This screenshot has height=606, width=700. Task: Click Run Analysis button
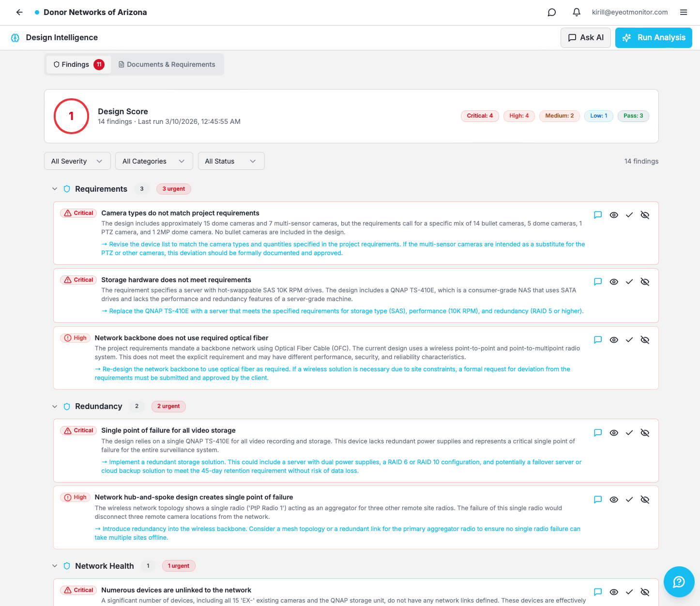coord(654,38)
